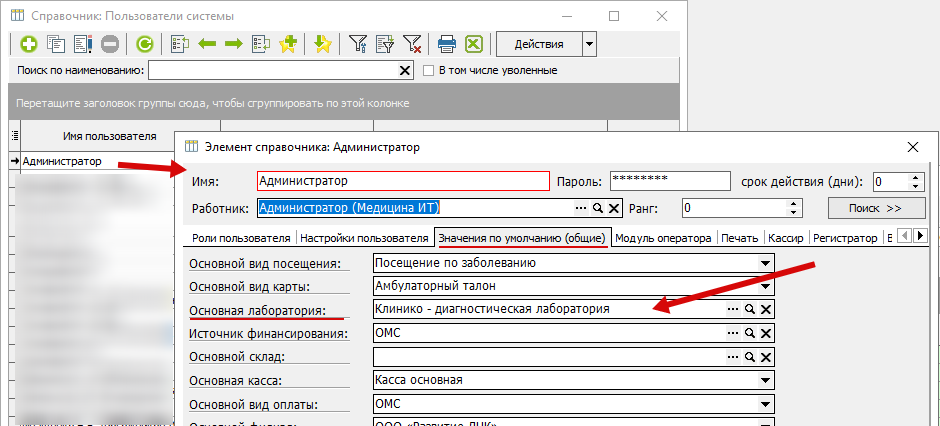Click the copy record toolbar icon

point(55,44)
